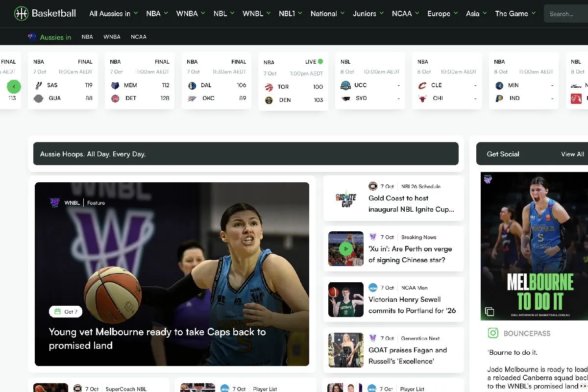Click the carousel icon on the Melbourne Instagram post
The height and width of the screenshot is (392, 588).
[x=490, y=310]
